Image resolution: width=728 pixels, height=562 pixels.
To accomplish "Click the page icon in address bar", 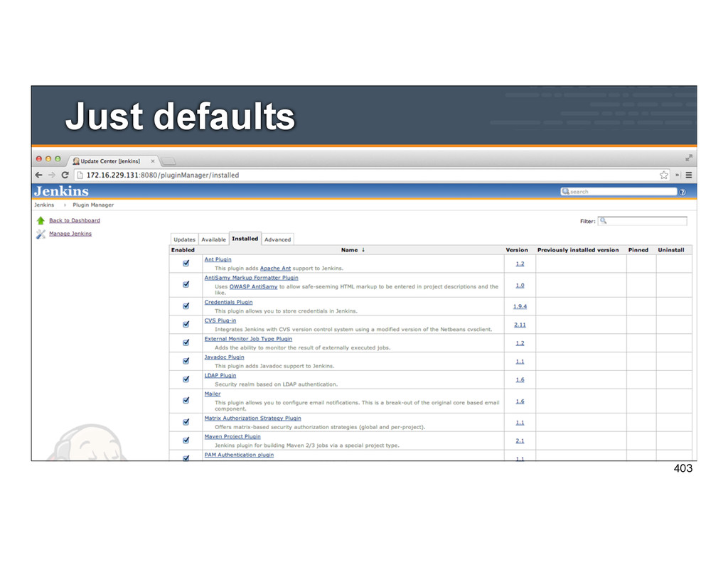I will (x=80, y=175).
